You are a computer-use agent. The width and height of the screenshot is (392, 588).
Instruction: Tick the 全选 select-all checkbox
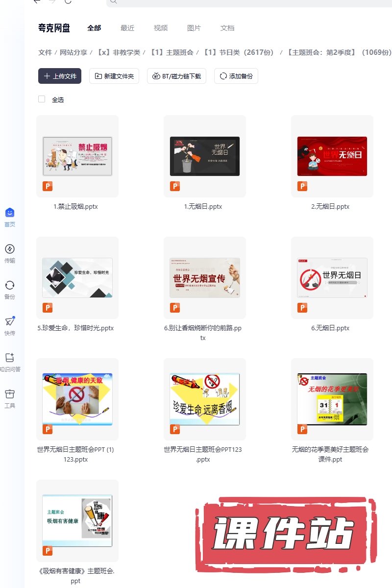[x=42, y=99]
